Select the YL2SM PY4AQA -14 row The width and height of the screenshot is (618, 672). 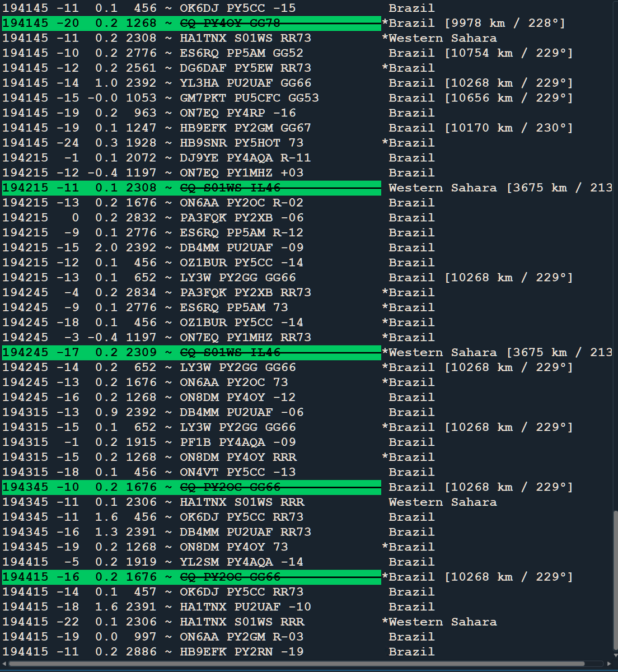click(307, 562)
